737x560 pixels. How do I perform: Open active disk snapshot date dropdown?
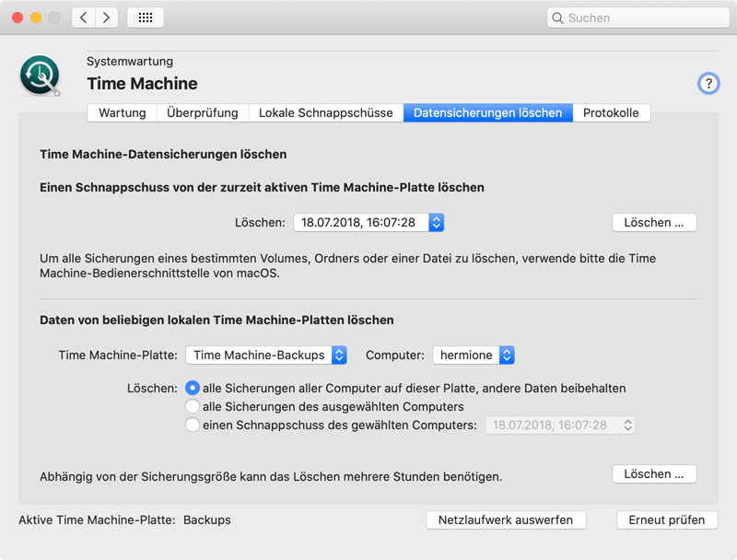(368, 222)
